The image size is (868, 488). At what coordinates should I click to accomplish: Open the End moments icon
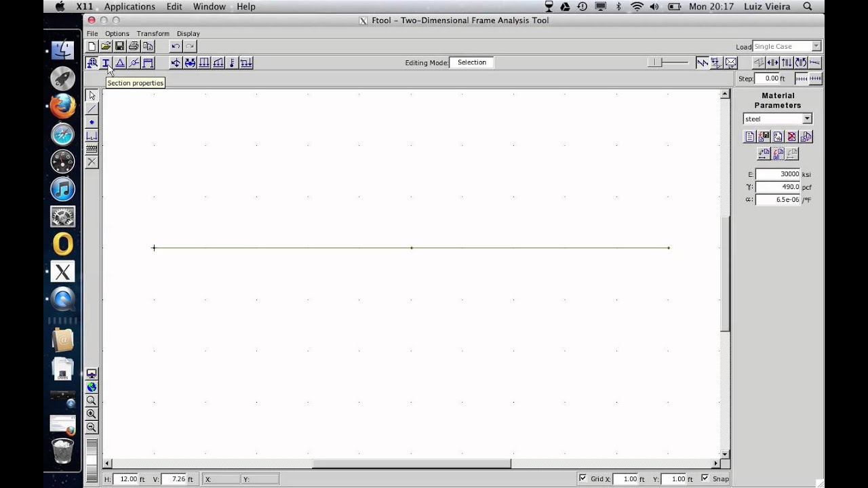coord(190,63)
